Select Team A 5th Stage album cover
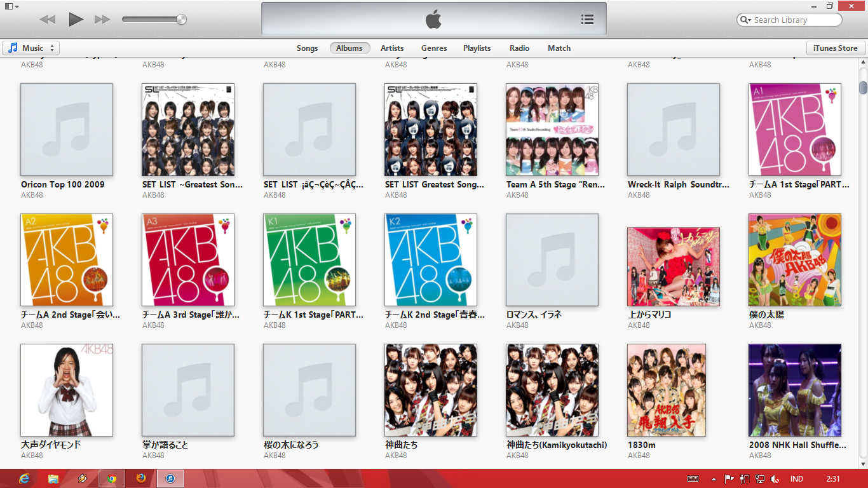The height and width of the screenshot is (488, 868). pos(552,130)
